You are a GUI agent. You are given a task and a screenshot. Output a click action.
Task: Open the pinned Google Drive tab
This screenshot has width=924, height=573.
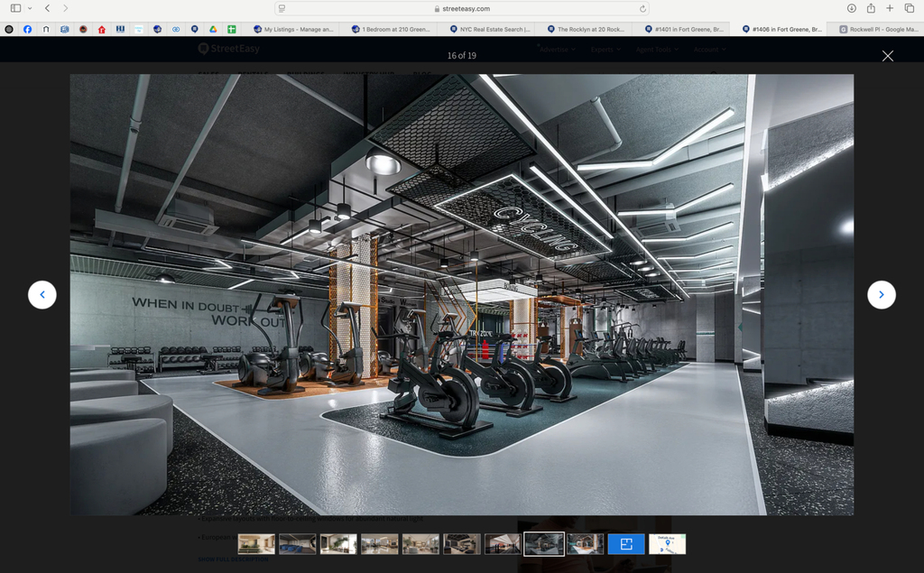point(213,29)
